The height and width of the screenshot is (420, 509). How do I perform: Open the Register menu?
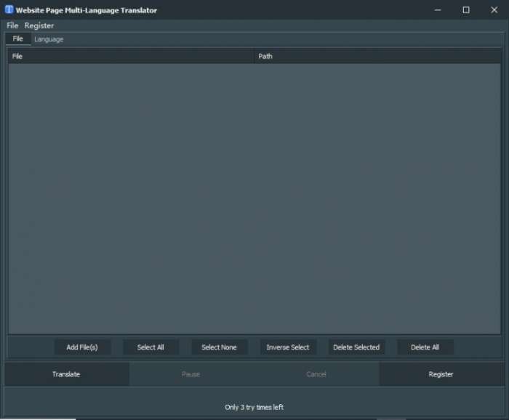pyautogui.click(x=39, y=25)
